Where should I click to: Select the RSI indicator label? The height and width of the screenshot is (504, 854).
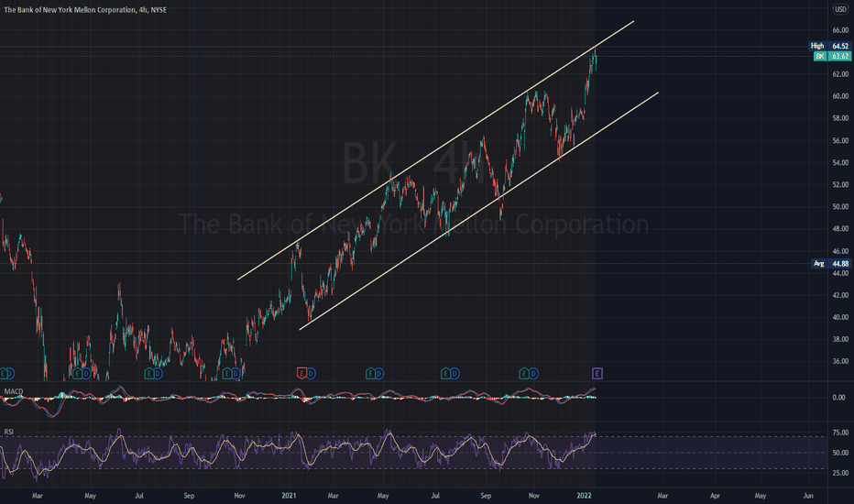pyautogui.click(x=9, y=432)
